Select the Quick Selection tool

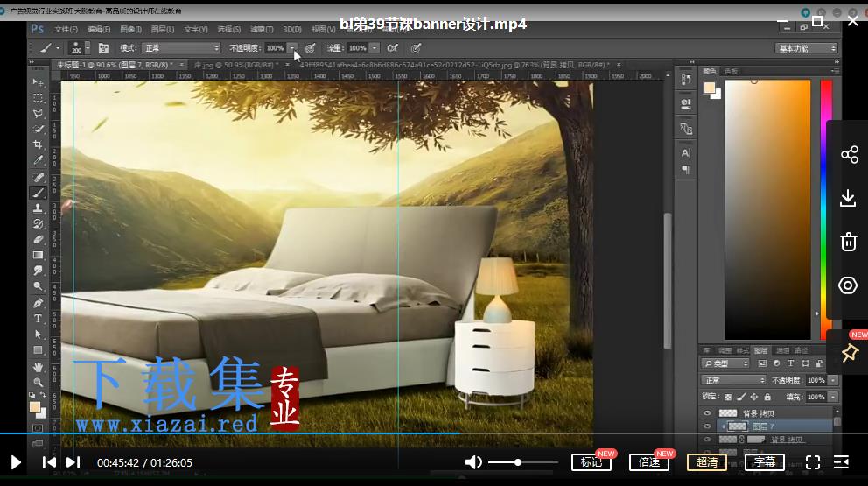tap(38, 129)
